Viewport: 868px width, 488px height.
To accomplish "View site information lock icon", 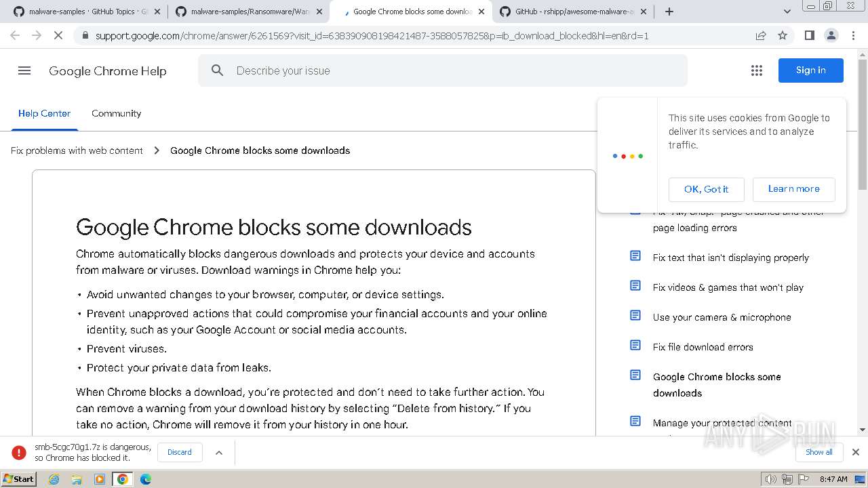I will (x=85, y=35).
